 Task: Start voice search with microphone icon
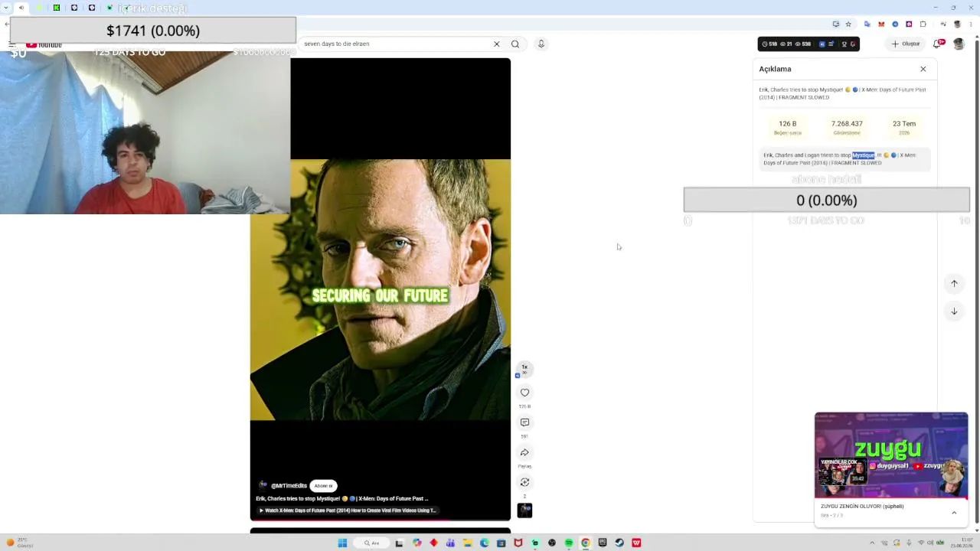point(541,44)
